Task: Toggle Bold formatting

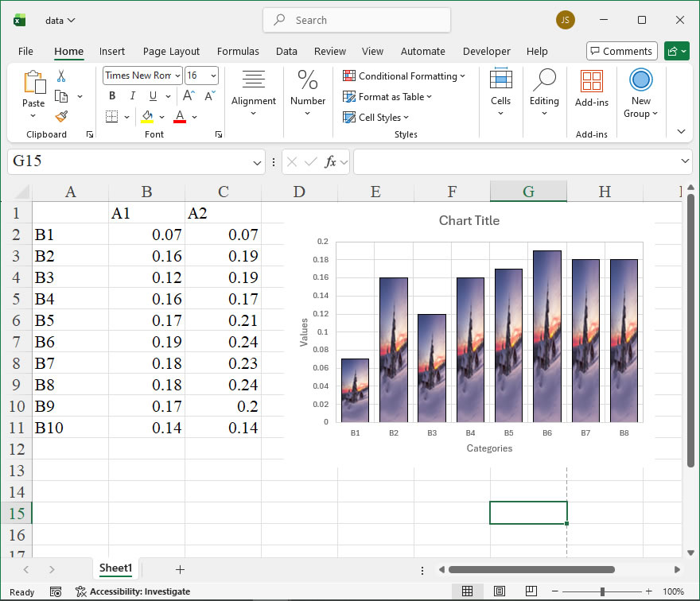Action: click(112, 96)
